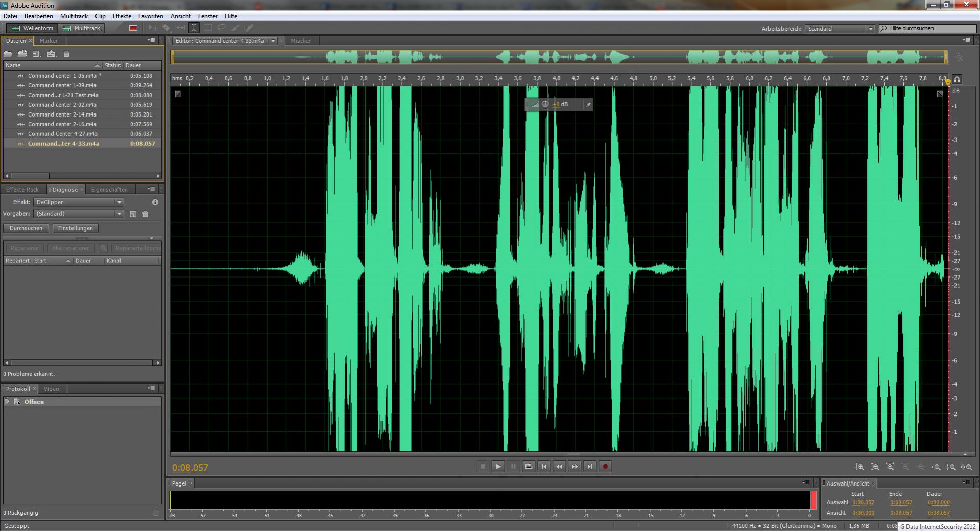This screenshot has height=531, width=980.
Task: Open the Arbeitsbereich Standard dropdown
Action: (x=840, y=29)
